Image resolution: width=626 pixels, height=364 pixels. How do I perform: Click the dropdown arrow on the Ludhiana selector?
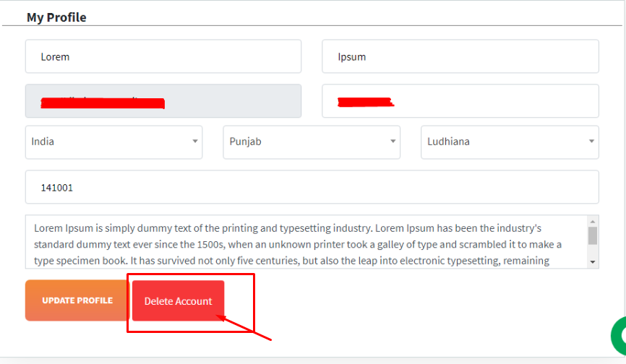pos(591,141)
